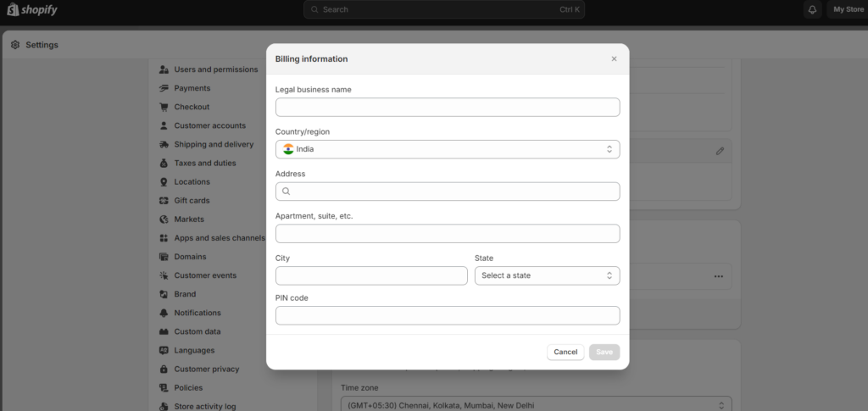Click the Legal business name field
This screenshot has width=868, height=411.
pyautogui.click(x=448, y=108)
